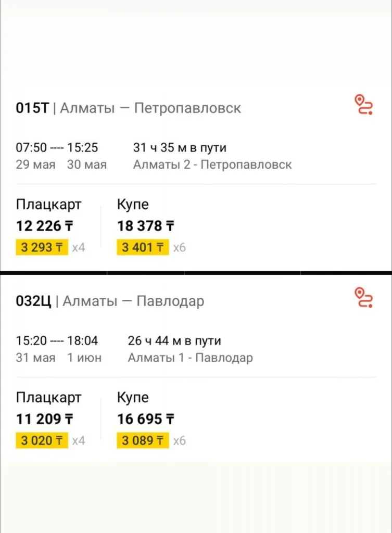Tap the 1 июн arrival date
The image size is (392, 533).
(x=84, y=358)
